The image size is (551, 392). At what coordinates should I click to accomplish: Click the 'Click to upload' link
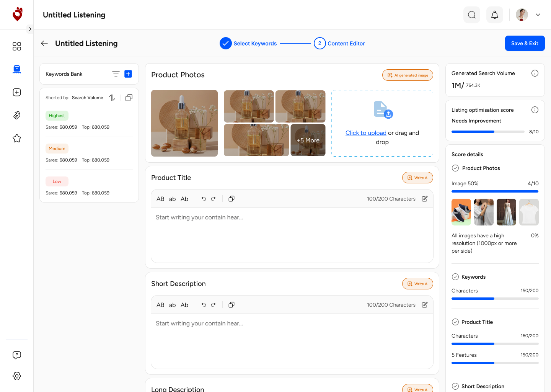pyautogui.click(x=366, y=133)
